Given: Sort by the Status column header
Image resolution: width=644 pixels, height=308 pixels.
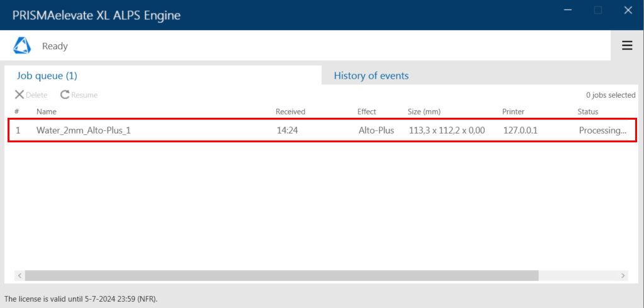Looking at the screenshot, I should pos(588,111).
